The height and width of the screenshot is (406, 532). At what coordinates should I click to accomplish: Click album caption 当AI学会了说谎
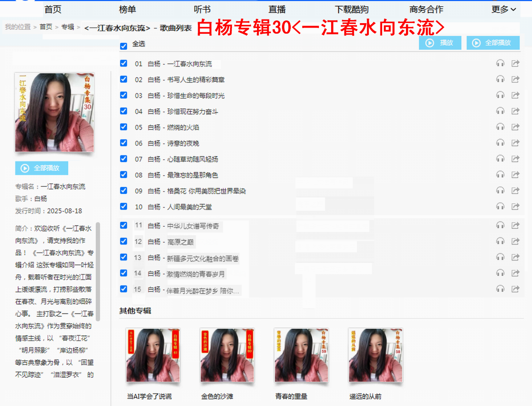point(149,397)
